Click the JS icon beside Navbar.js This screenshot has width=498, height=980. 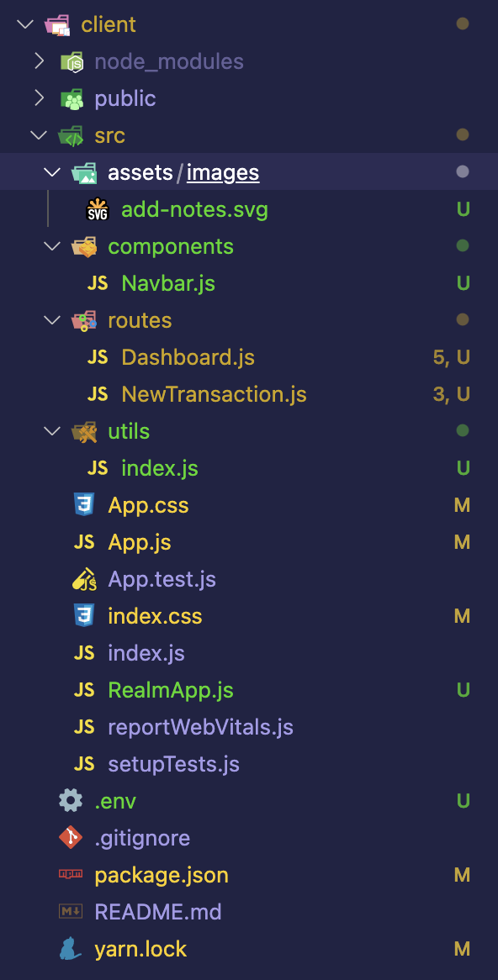(98, 283)
